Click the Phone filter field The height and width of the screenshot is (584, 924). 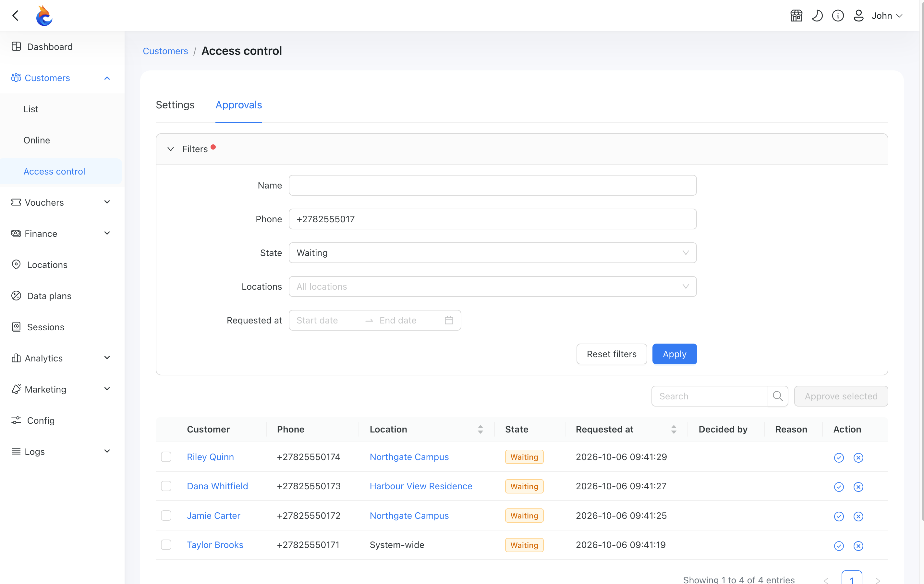point(492,219)
